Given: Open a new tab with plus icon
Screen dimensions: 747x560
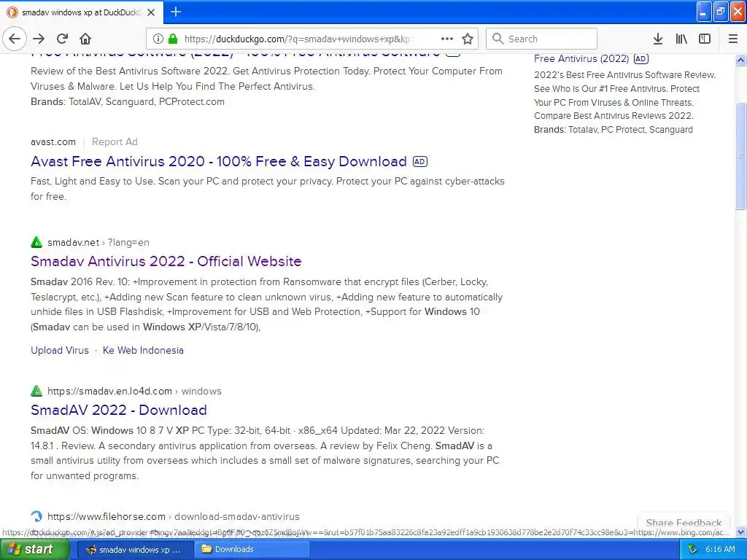Looking at the screenshot, I should point(176,12).
